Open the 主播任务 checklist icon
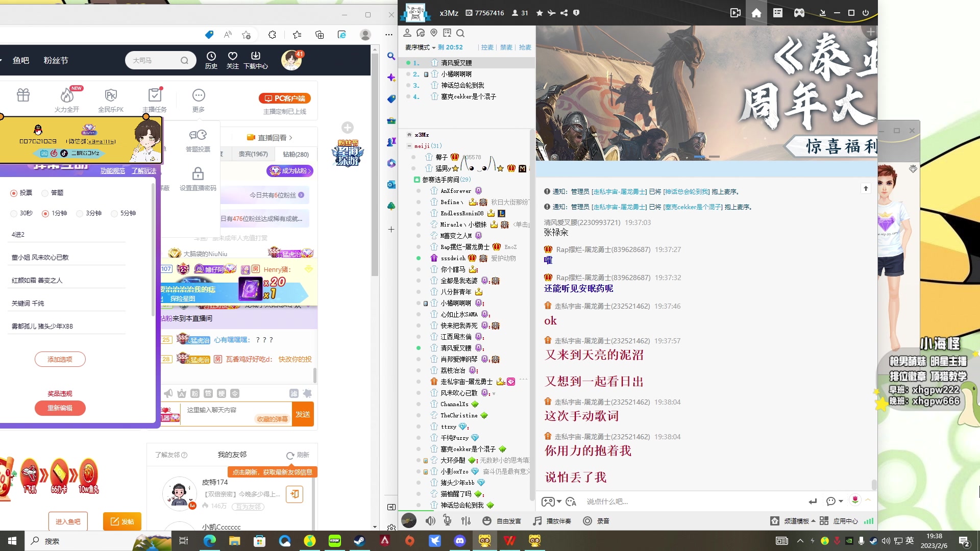 (x=155, y=100)
